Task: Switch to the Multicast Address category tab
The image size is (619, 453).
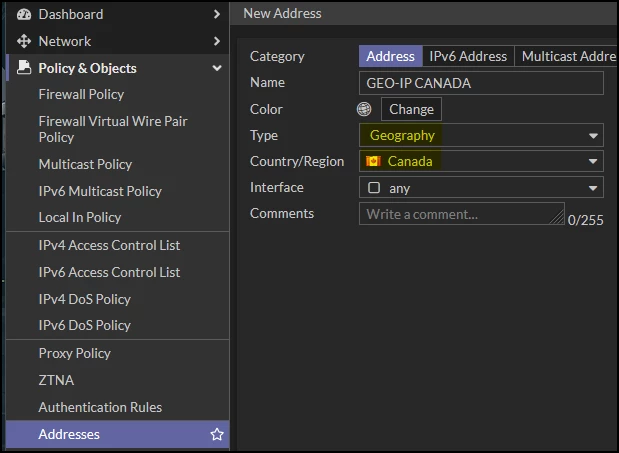Action: [566, 56]
